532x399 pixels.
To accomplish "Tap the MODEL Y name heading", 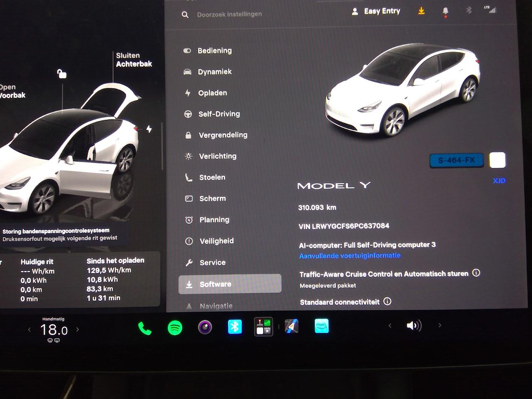I will pyautogui.click(x=334, y=185).
